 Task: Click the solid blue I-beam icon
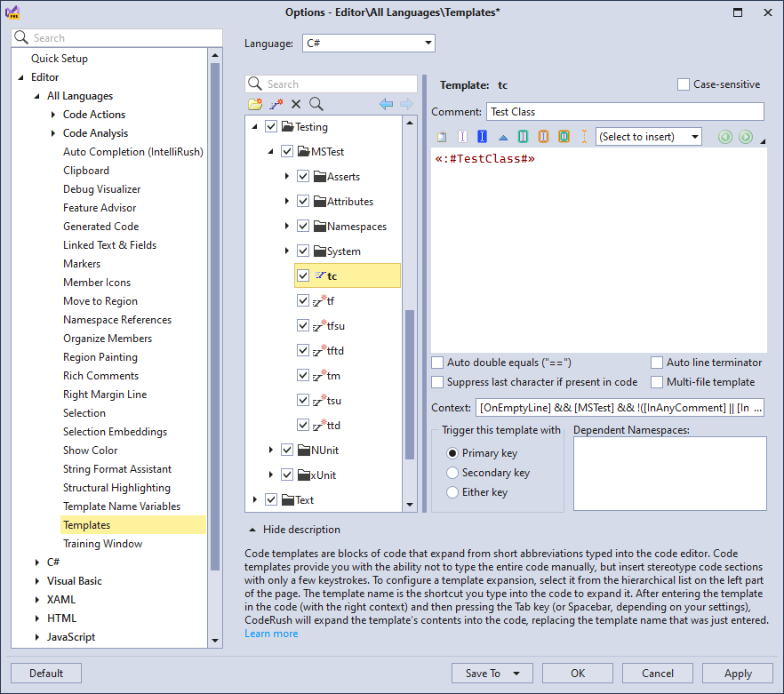tap(482, 137)
